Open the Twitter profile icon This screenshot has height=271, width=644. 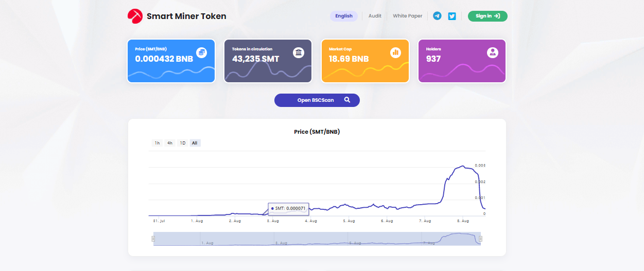452,16
